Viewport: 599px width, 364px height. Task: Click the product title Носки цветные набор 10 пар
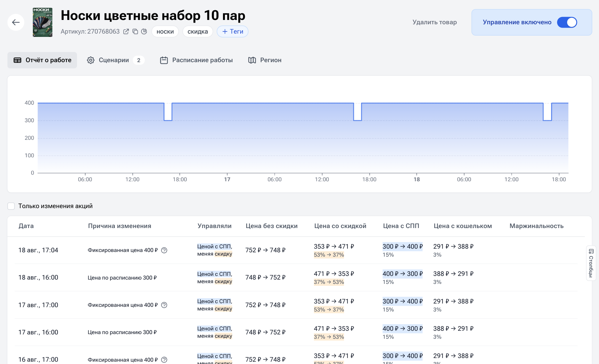click(153, 15)
